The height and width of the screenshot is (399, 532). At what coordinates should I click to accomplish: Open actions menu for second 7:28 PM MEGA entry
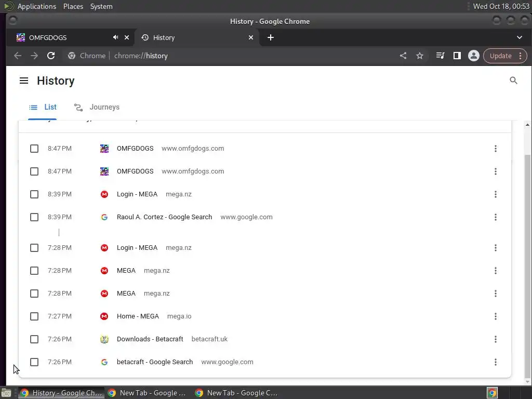(x=495, y=294)
